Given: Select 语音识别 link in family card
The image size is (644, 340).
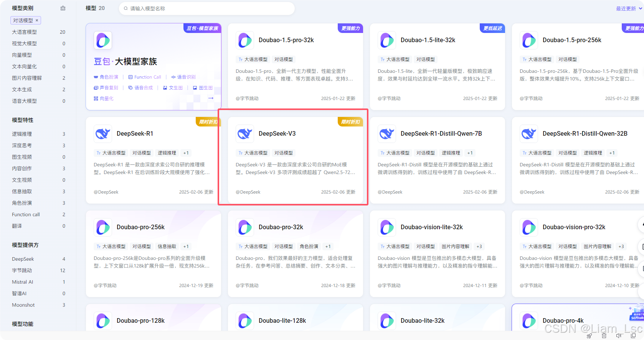Looking at the screenshot, I should (183, 77).
